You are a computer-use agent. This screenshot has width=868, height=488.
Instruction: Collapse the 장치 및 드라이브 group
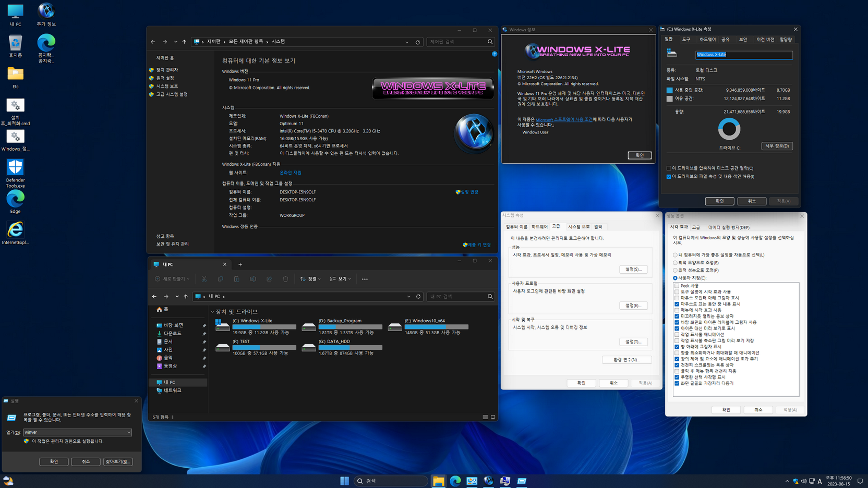[212, 312]
